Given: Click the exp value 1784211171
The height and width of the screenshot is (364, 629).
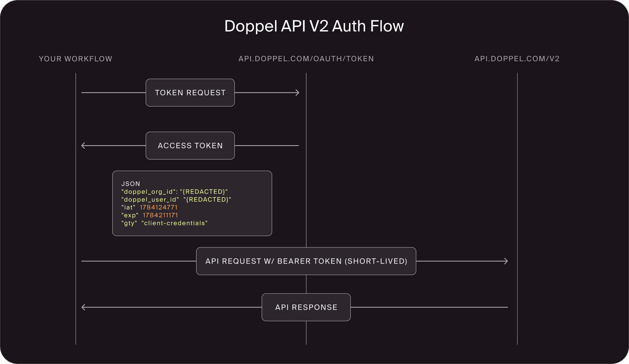Looking at the screenshot, I should click(x=160, y=215).
